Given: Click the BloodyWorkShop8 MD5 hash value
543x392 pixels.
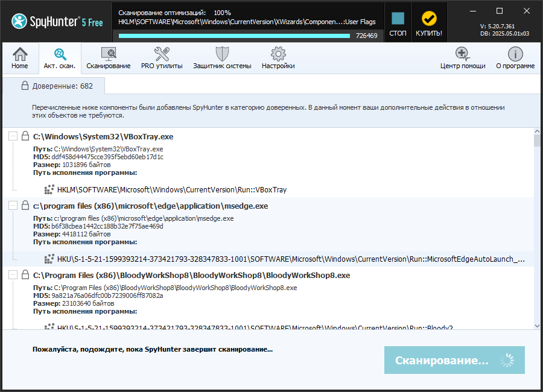Looking at the screenshot, I should pos(107,296).
